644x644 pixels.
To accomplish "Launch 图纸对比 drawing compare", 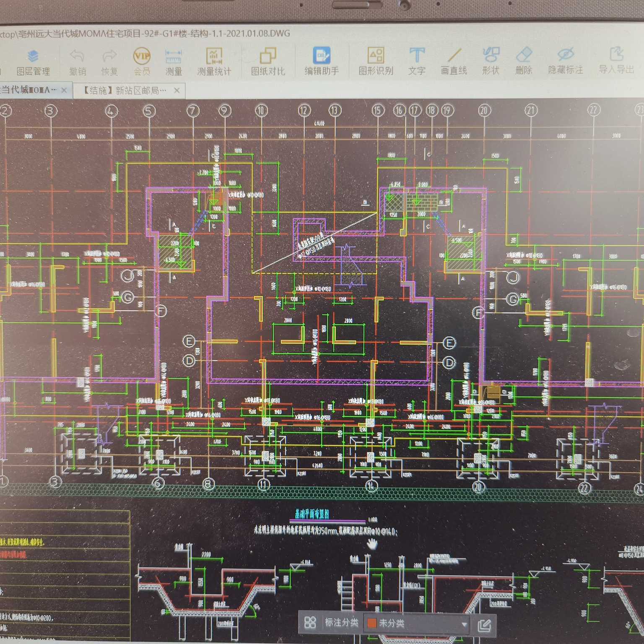I will 268,62.
